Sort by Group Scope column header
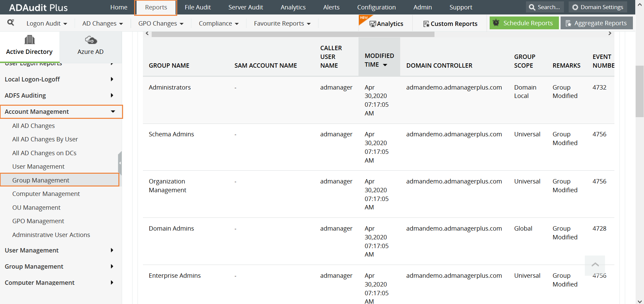 click(525, 61)
